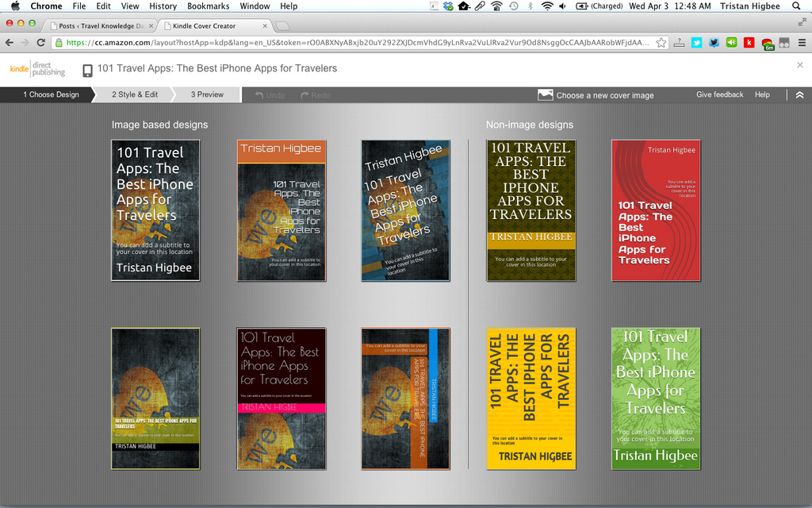Go to the 2 Style & Edit step
The image size is (812, 508).
[x=135, y=94]
